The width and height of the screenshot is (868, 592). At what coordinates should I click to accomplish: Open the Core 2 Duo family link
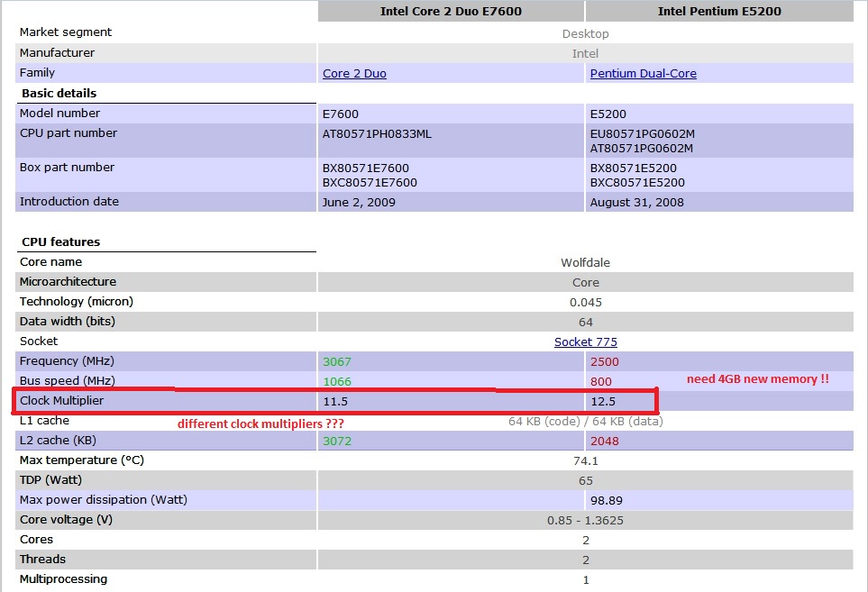pyautogui.click(x=354, y=74)
